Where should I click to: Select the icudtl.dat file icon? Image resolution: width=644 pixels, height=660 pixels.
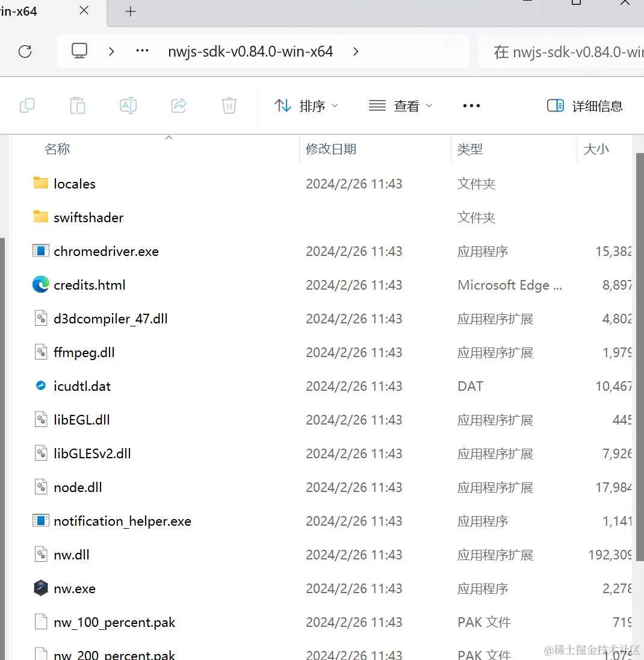[x=41, y=385]
